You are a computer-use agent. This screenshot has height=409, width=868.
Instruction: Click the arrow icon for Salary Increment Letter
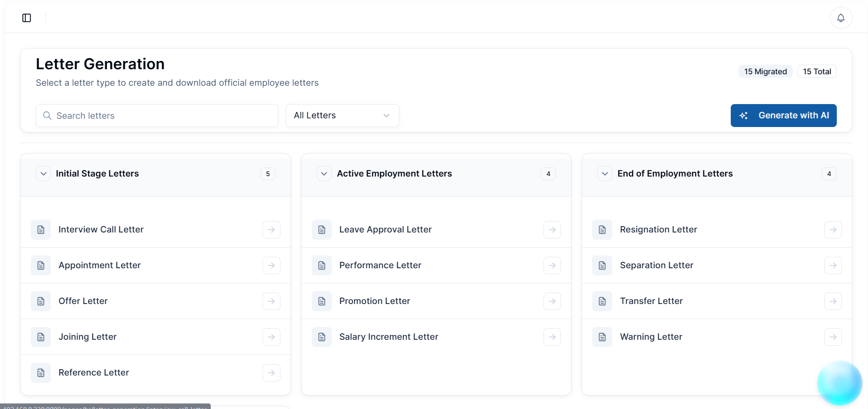[552, 337]
